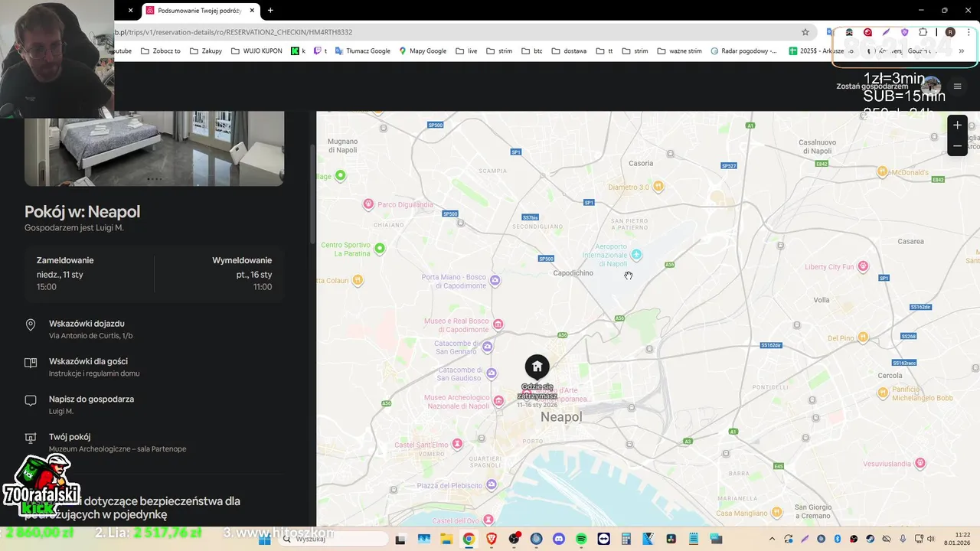Screen dimensions: 980x551
Task: Open the hamburger menu in the Airbnb header
Action: (957, 86)
